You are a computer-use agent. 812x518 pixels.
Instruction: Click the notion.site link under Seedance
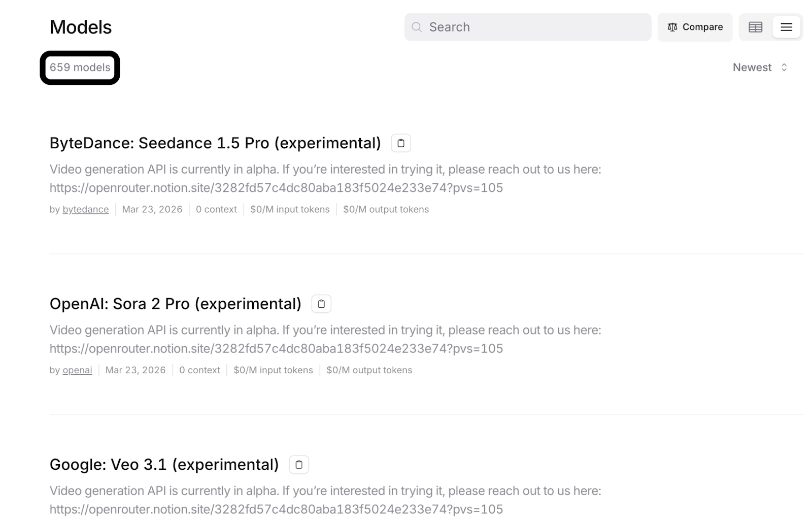pyautogui.click(x=276, y=187)
